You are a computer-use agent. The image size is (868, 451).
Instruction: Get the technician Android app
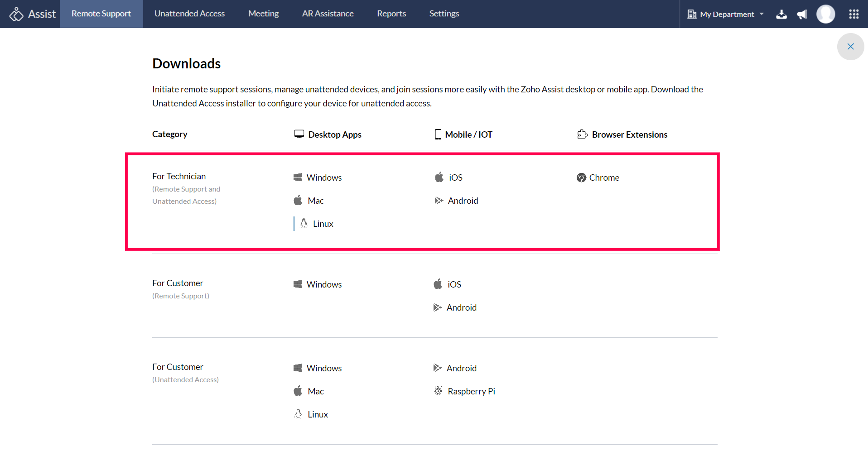pos(463,201)
